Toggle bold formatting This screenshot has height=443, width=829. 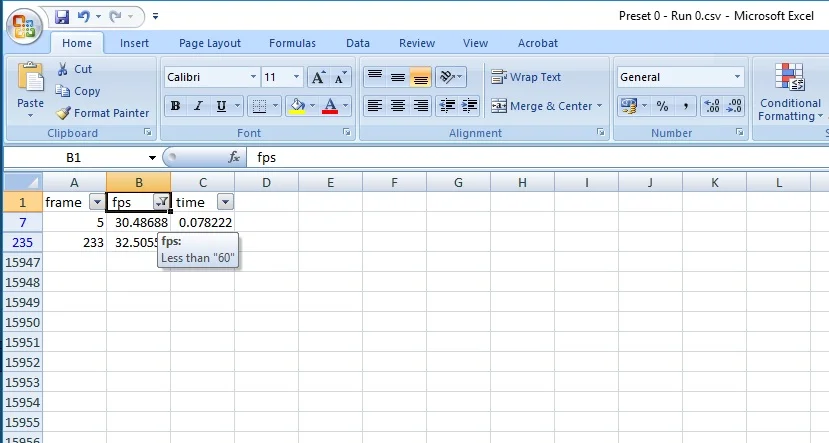tap(176, 106)
